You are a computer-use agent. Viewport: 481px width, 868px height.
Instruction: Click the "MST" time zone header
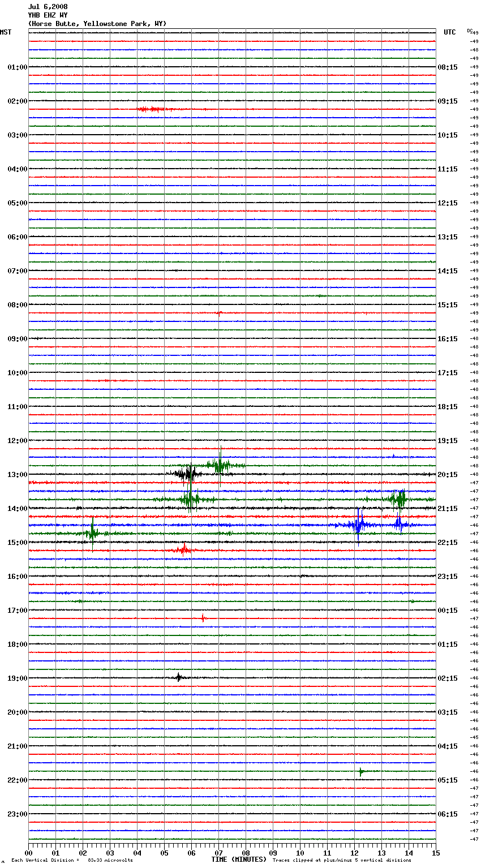click(6, 32)
